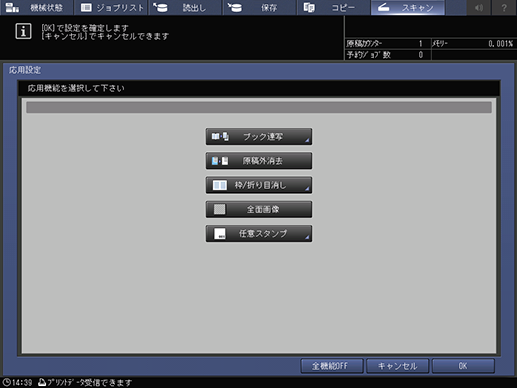The image size is (517, 388).
Task: Confirm settings with the OK button
Action: [x=463, y=366]
